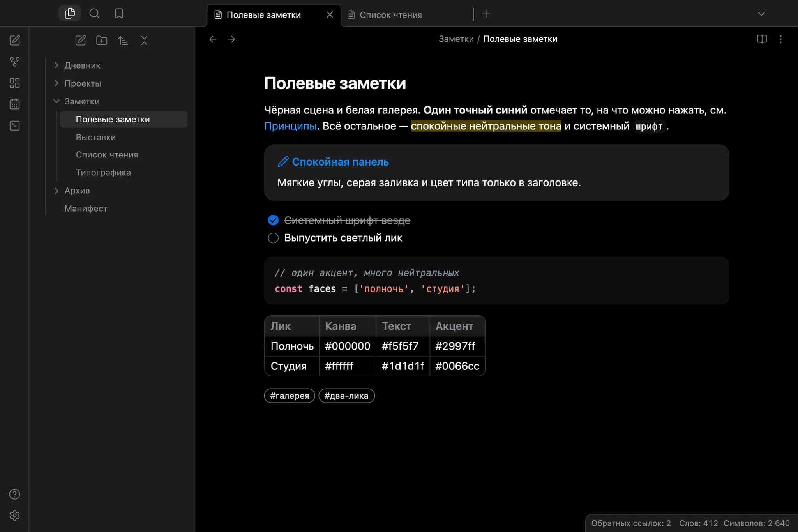The image size is (798, 532).
Task: Click new note icon in file explorer toolbar
Action: 81,41
